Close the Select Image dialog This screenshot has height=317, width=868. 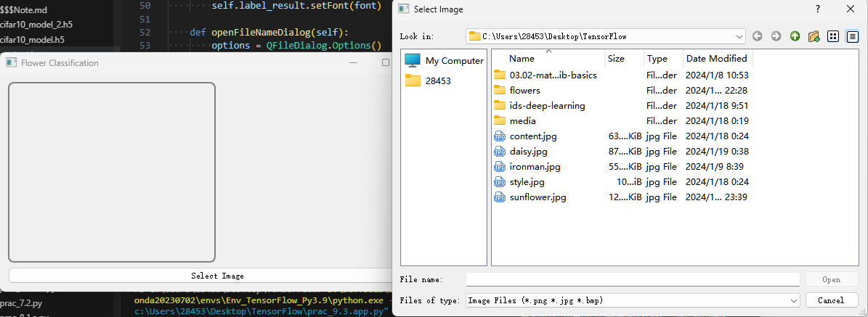851,9
